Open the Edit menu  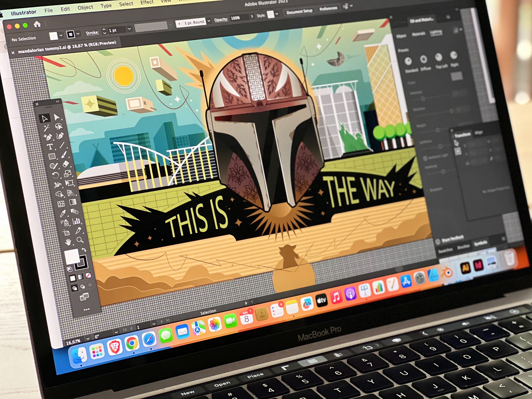(65, 9)
